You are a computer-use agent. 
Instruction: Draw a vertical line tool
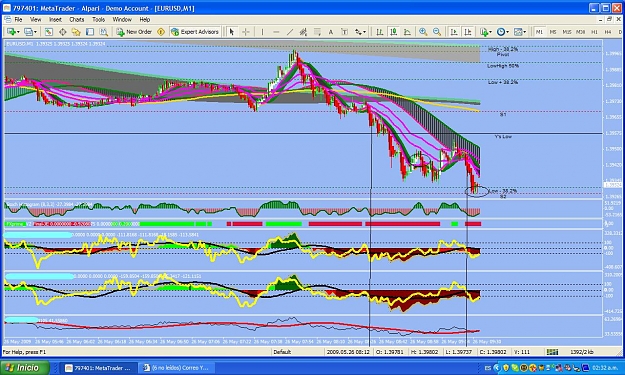pos(262,32)
